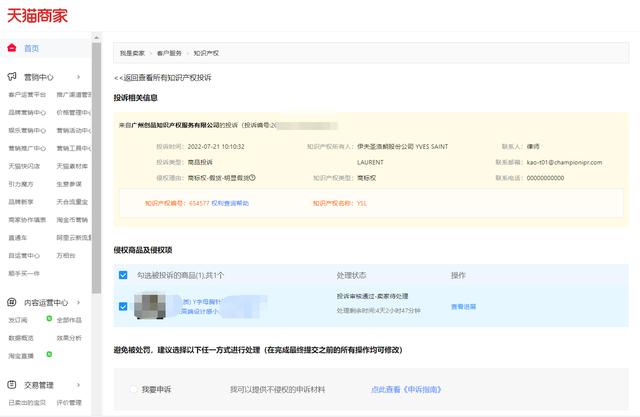Open 效果分析 under 内容运营中心
The width and height of the screenshot is (640, 417).
pyautogui.click(x=69, y=338)
